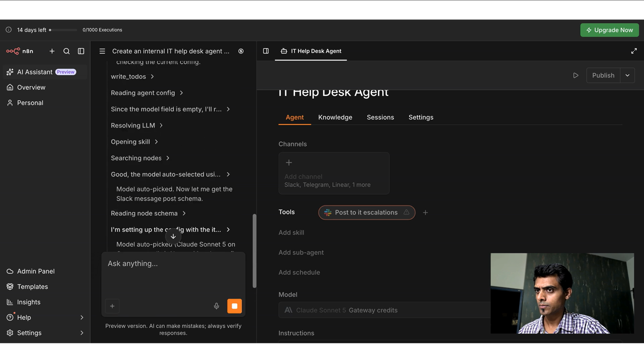
Task: Toggle the chat panel layout icon
Action: [x=266, y=51]
